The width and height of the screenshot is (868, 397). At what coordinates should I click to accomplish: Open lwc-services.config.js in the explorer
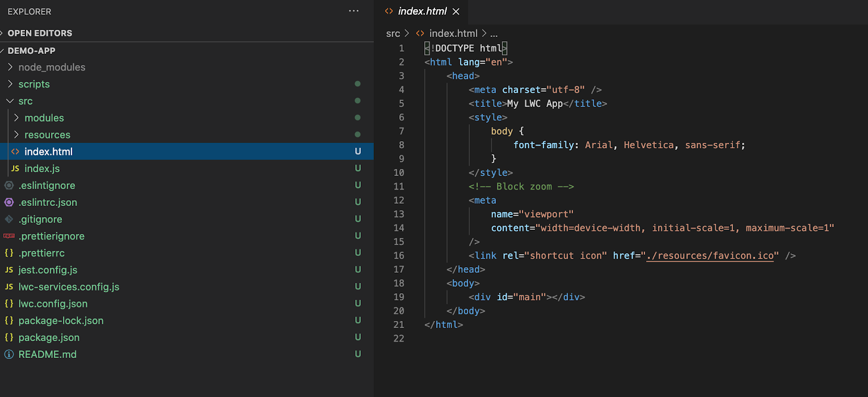tap(68, 287)
